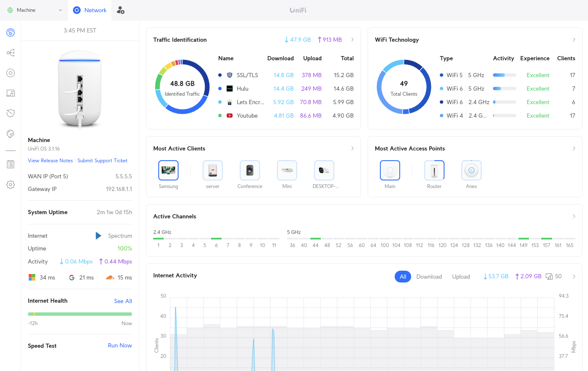The height and width of the screenshot is (371, 588).
Task: Click the Gateway IP value 192.168.1.1
Action: pyautogui.click(x=119, y=189)
